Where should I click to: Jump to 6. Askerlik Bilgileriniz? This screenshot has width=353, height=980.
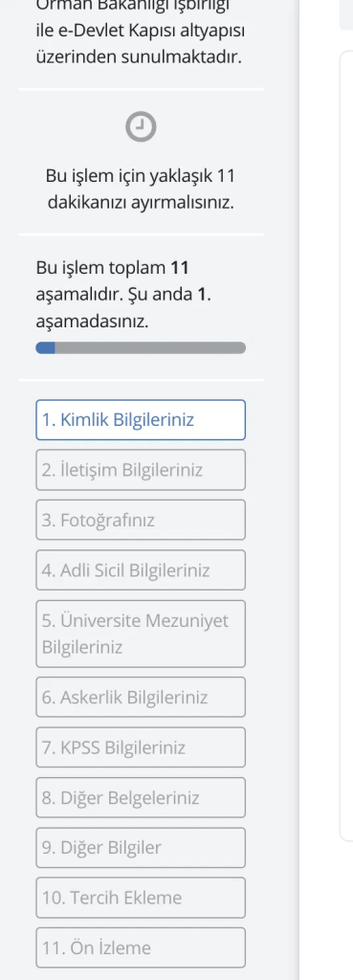tap(141, 698)
